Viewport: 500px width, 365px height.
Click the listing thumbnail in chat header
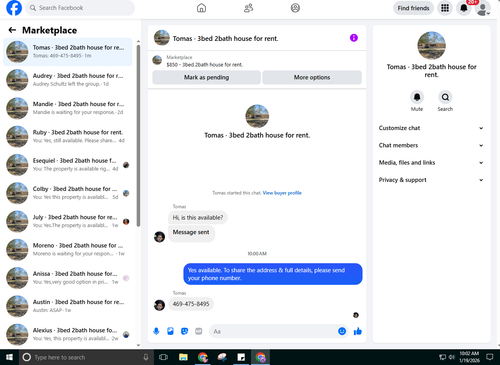(162, 38)
